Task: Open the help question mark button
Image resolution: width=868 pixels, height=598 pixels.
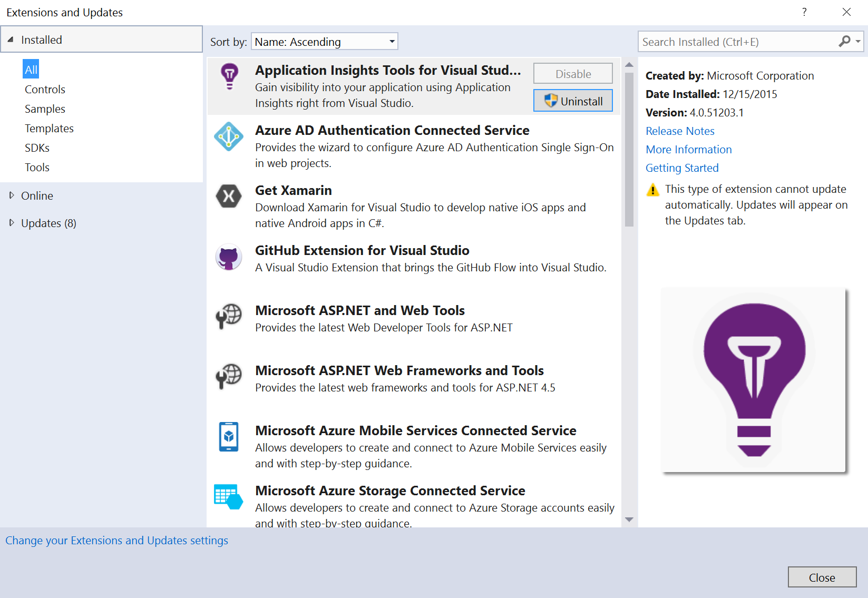Action: 804,12
